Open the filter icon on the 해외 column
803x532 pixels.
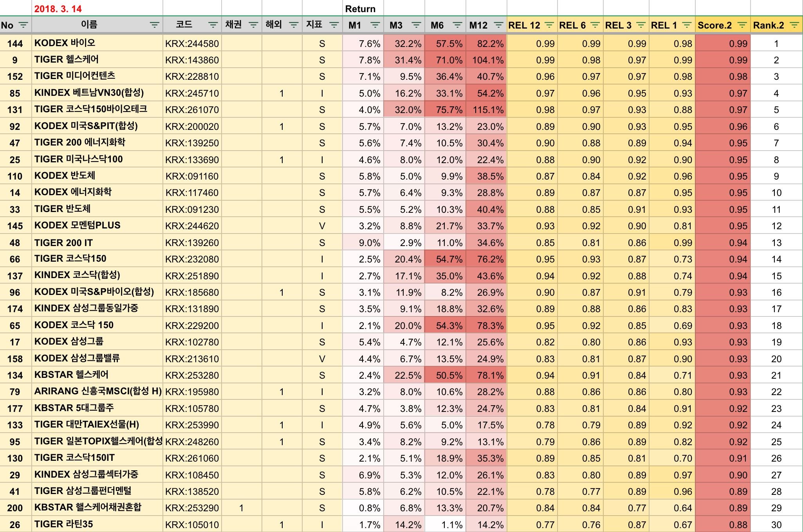294,25
